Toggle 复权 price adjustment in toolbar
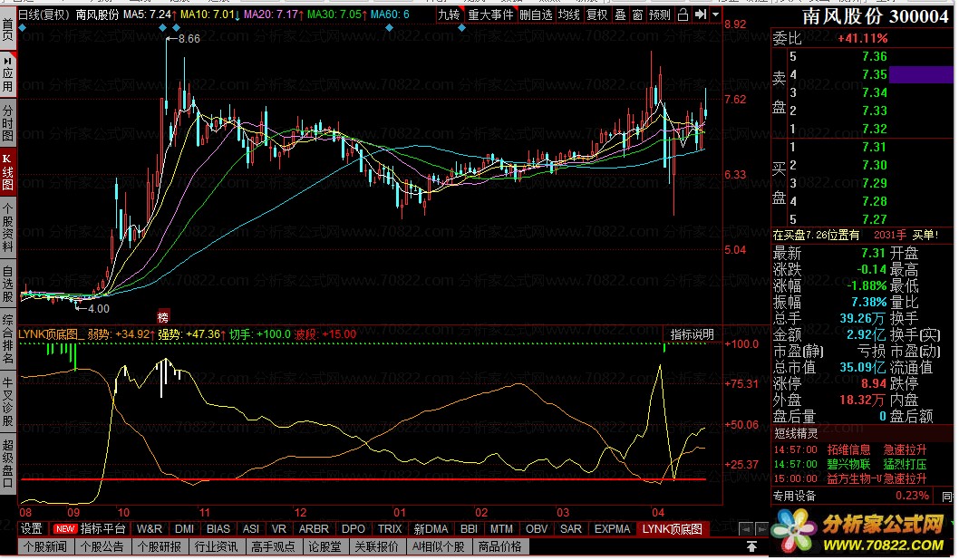Viewport: 959px width, 560px height. click(x=596, y=14)
